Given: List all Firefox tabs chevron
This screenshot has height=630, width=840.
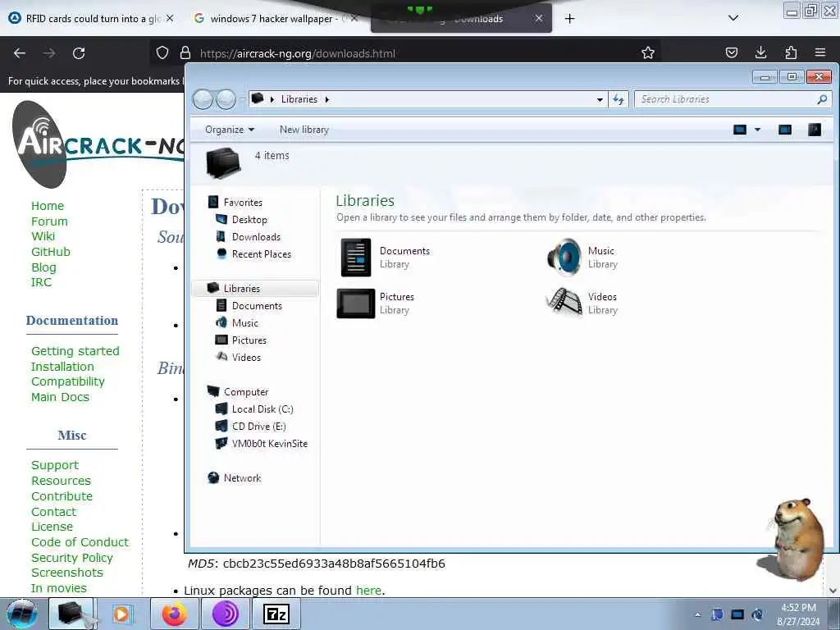Looking at the screenshot, I should pyautogui.click(x=733, y=18).
